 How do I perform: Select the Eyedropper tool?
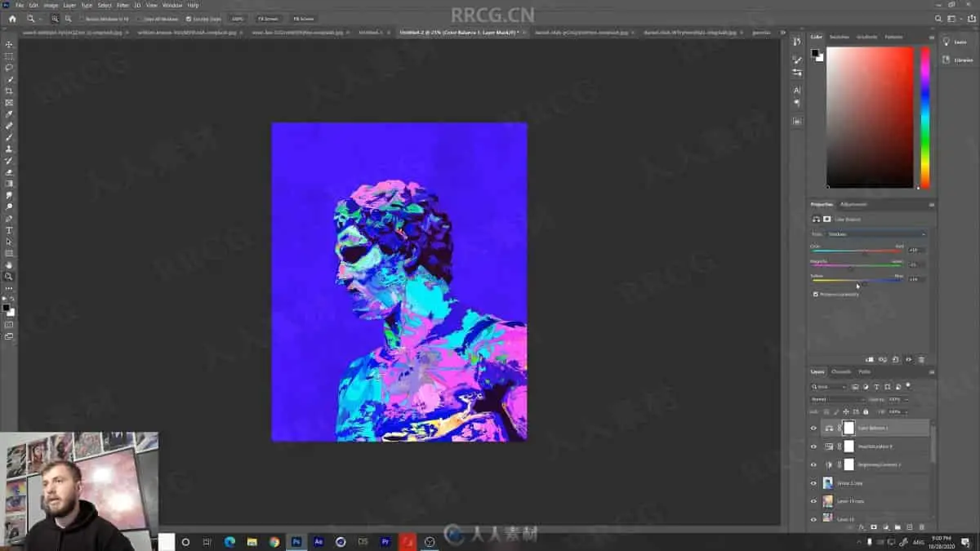[x=9, y=114]
